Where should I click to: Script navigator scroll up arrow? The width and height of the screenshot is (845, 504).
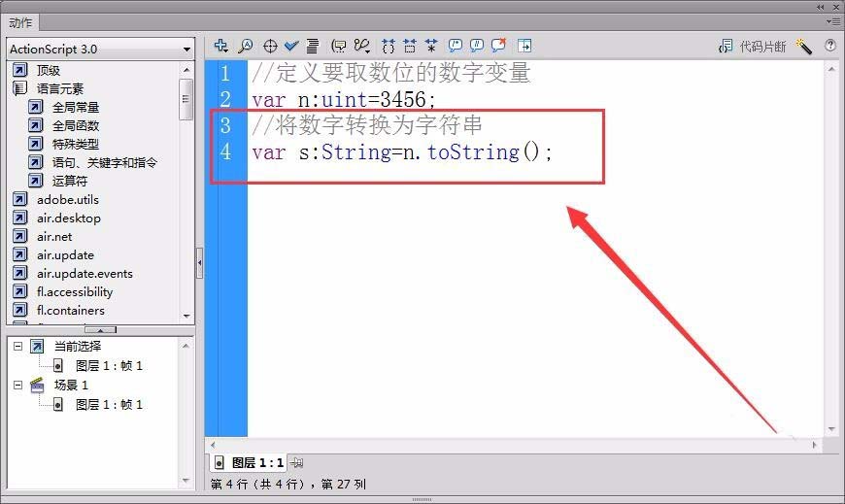tap(186, 346)
